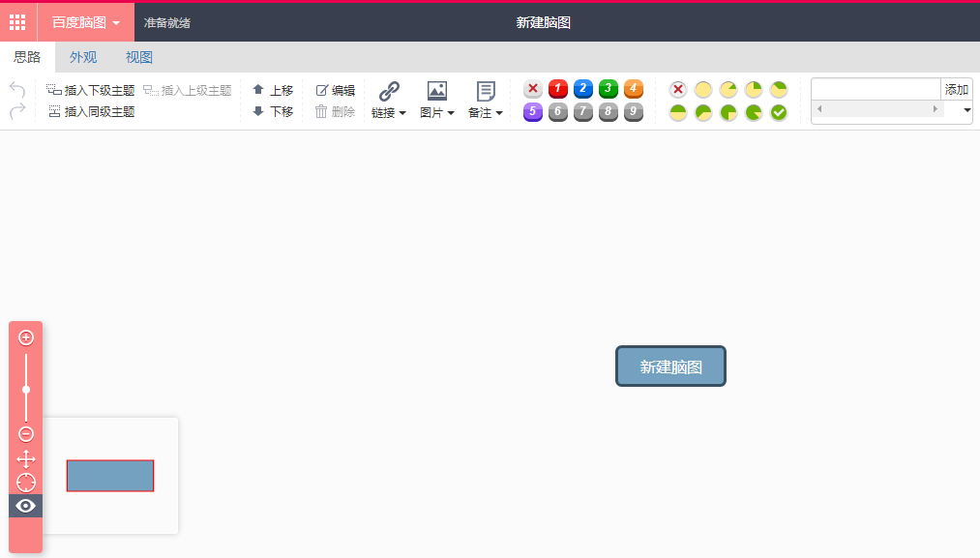Set progress to five-eighths done
980x558 pixels.
[703, 112]
